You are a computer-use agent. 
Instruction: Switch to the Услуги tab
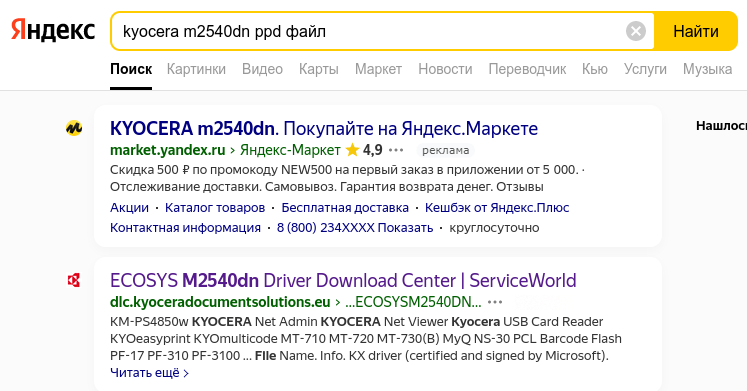pos(646,69)
